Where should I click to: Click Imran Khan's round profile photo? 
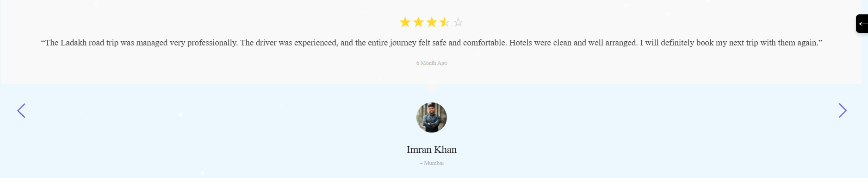[x=432, y=118]
